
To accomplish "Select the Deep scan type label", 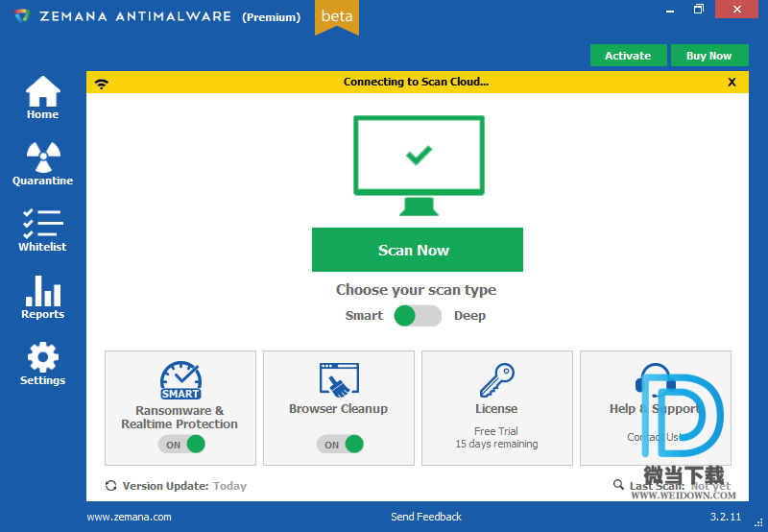I will pyautogui.click(x=469, y=316).
